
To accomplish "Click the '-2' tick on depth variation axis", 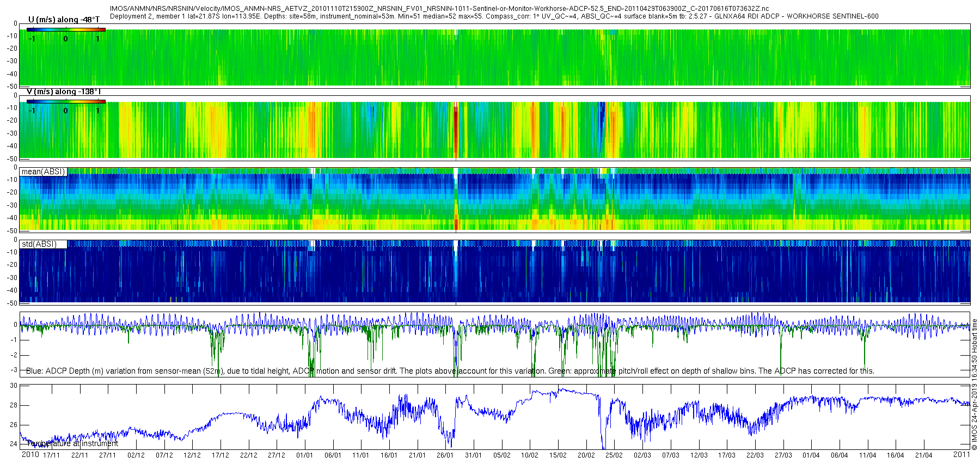I will pyautogui.click(x=14, y=355).
